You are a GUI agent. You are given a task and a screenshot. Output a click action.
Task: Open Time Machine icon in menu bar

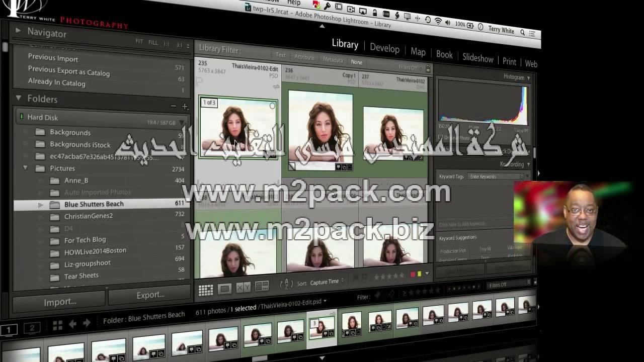(x=428, y=20)
